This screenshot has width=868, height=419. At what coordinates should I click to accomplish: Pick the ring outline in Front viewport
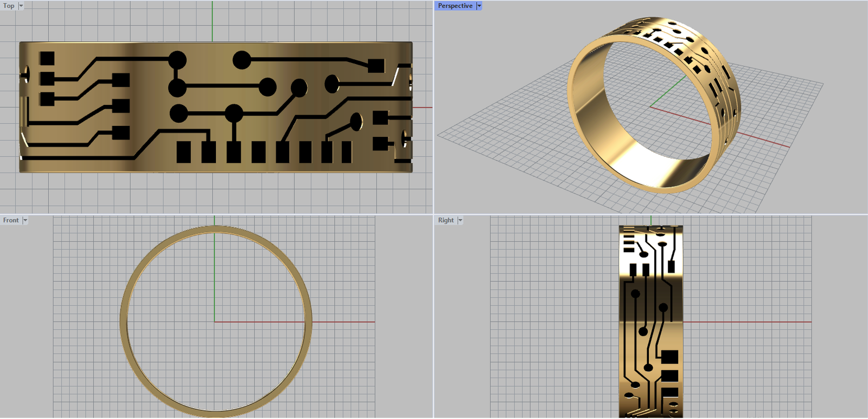[x=124, y=322]
